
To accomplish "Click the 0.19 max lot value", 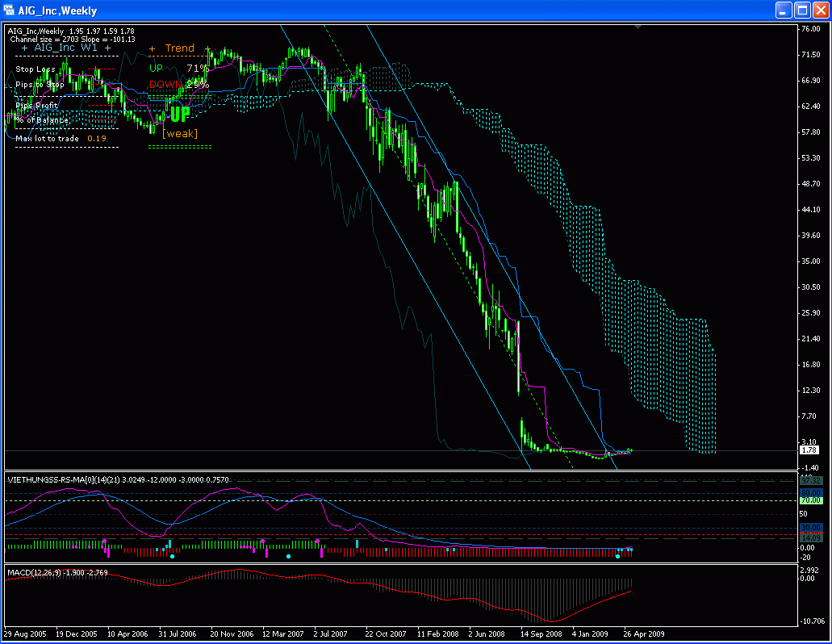I will (x=98, y=138).
